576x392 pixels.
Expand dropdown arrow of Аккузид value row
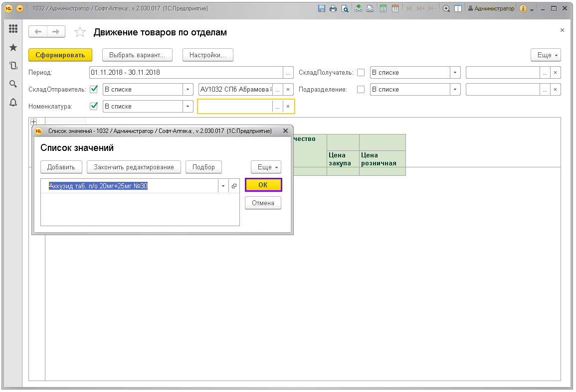pos(223,186)
